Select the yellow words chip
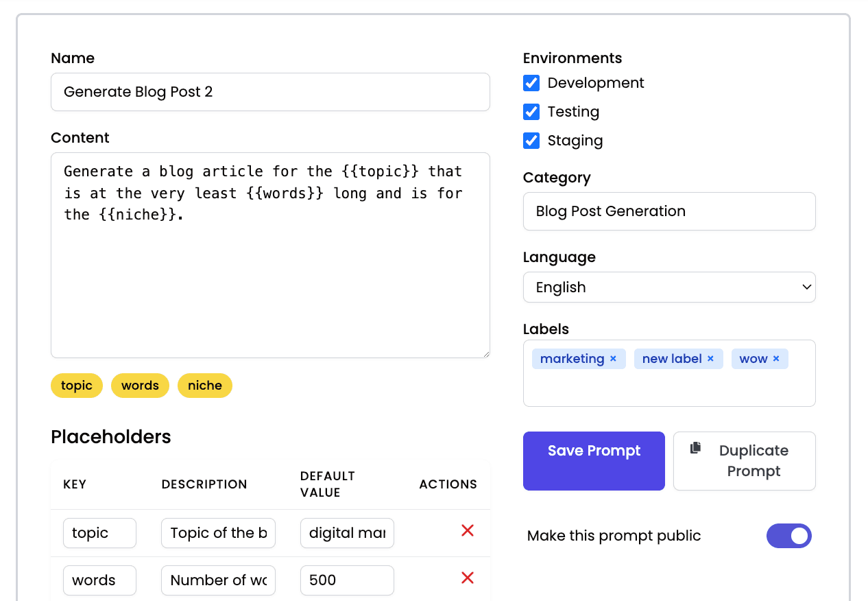This screenshot has width=868, height=601. pos(140,386)
